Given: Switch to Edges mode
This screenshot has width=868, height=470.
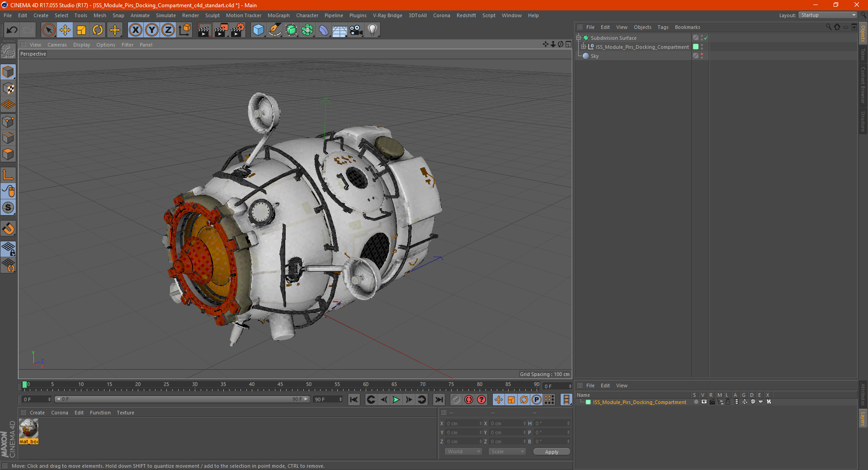Looking at the screenshot, I should click(8, 138).
